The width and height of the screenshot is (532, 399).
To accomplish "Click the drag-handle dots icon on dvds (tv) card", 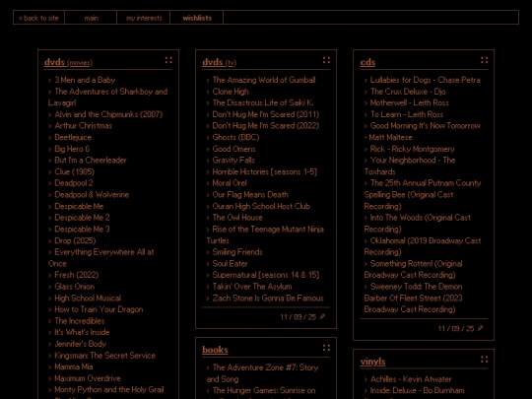I will [x=326, y=60].
